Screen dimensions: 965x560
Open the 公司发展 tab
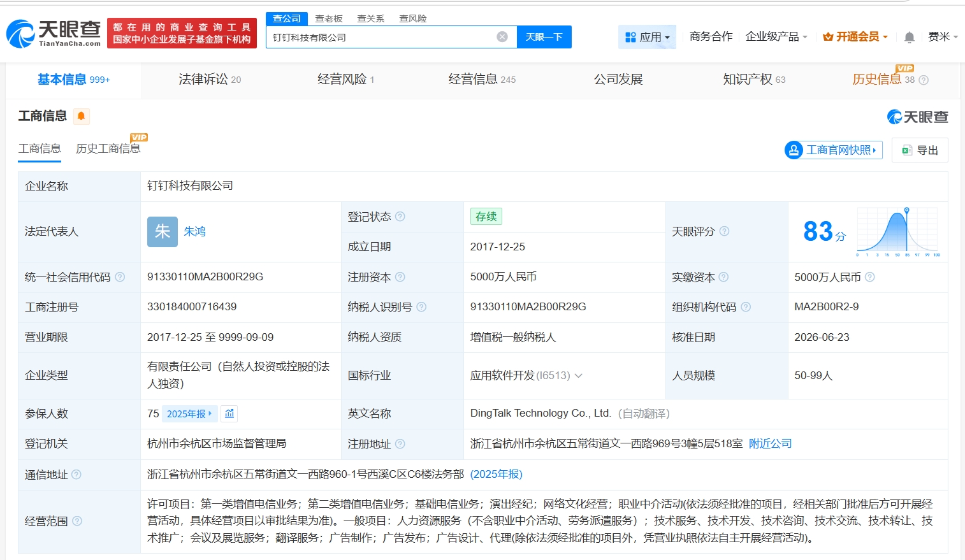[x=618, y=80]
